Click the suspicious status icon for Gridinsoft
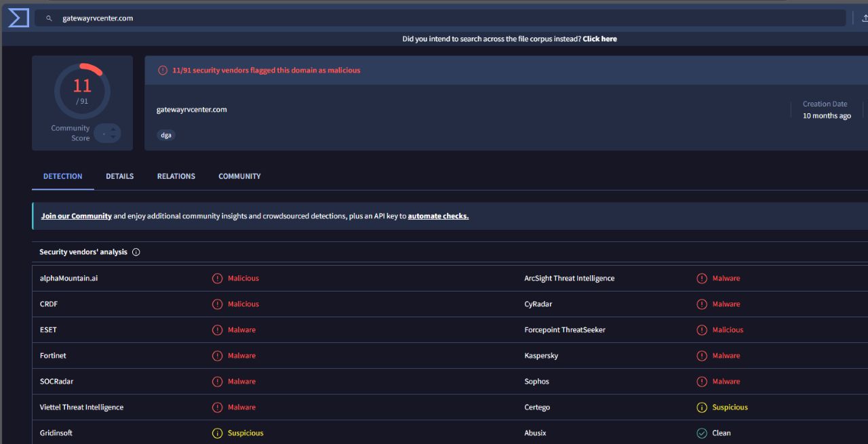 (217, 433)
